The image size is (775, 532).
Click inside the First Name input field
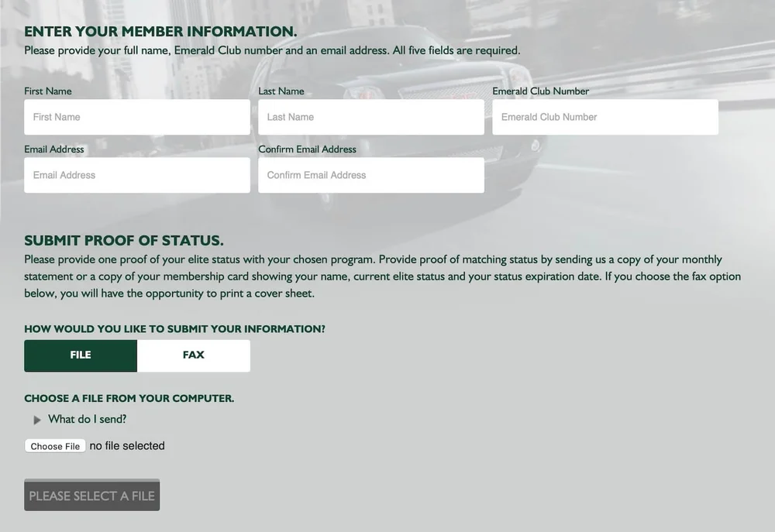pyautogui.click(x=136, y=117)
